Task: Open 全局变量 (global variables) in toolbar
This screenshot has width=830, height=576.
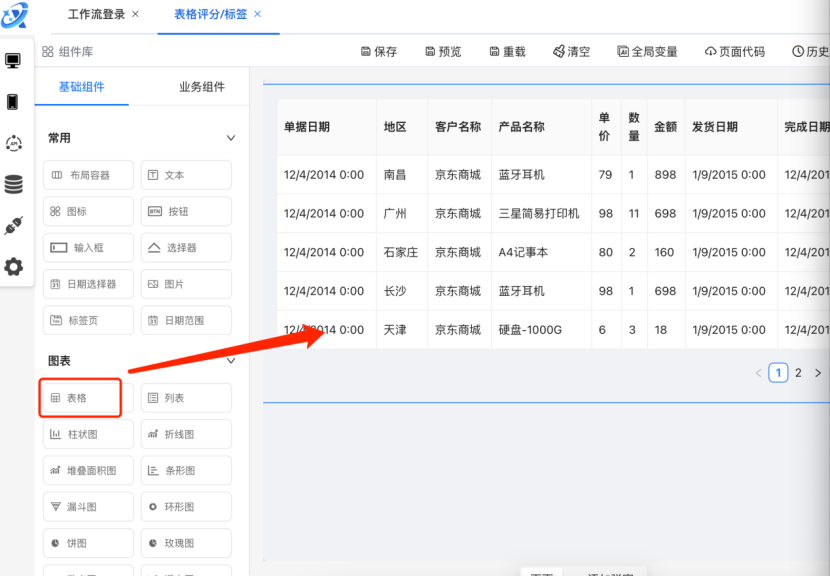Action: 647,52
